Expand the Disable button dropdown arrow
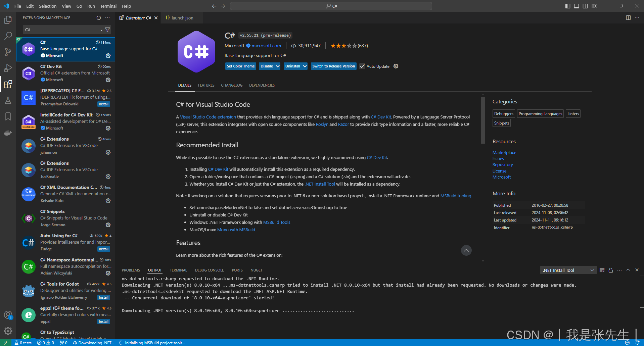The width and height of the screenshot is (644, 346). [278, 66]
